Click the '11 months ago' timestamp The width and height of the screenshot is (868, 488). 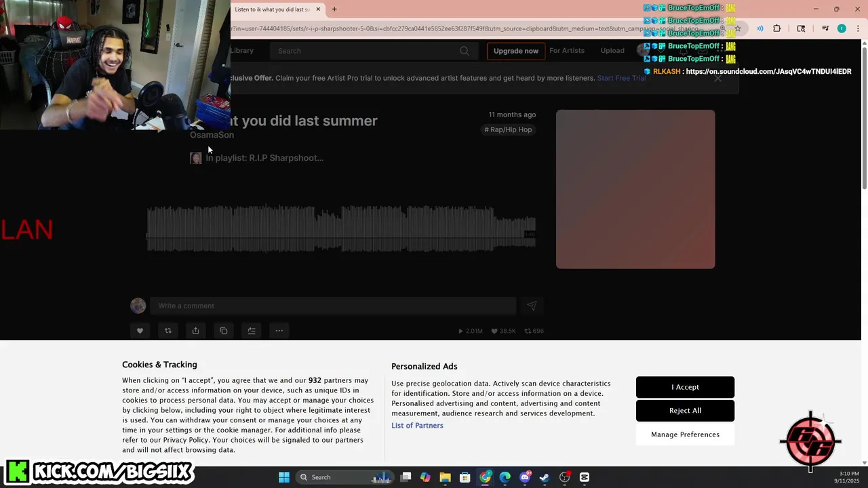(512, 115)
